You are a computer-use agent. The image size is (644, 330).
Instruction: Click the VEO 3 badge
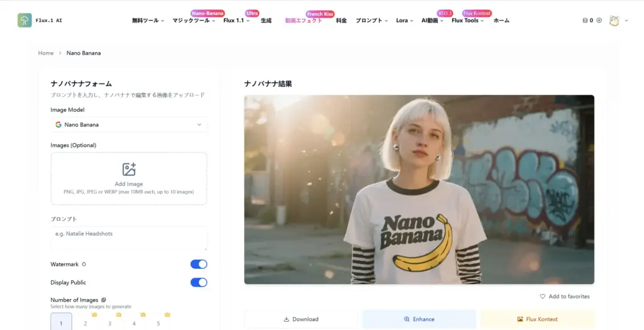click(x=445, y=13)
